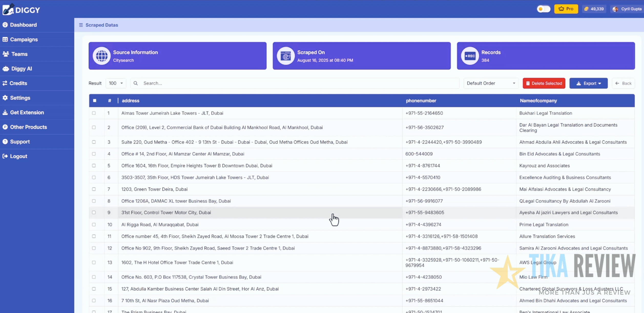Click the Back button
Viewport: 644px width, 313px height.
pos(623,83)
